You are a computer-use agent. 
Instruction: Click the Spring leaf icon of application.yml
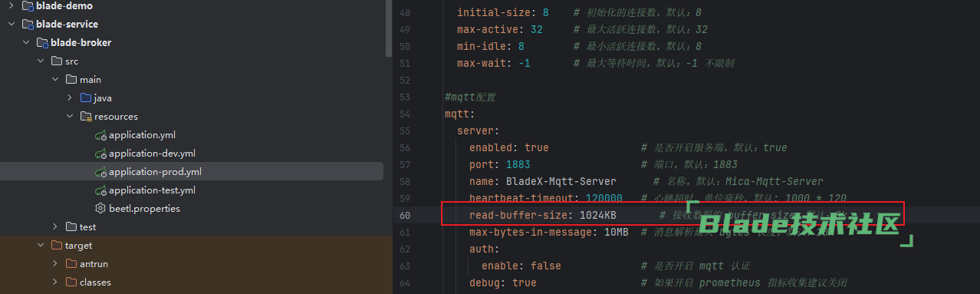pos(100,135)
